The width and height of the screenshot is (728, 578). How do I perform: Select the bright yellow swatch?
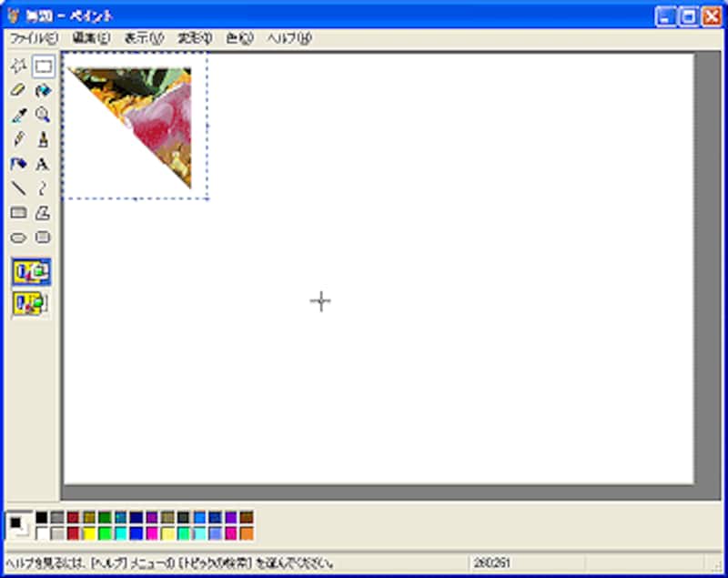[89, 533]
